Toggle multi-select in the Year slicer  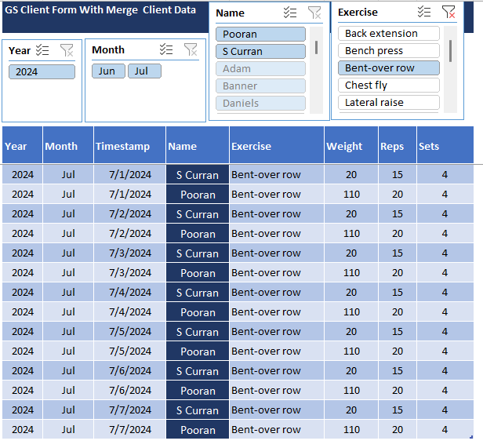pyautogui.click(x=43, y=50)
